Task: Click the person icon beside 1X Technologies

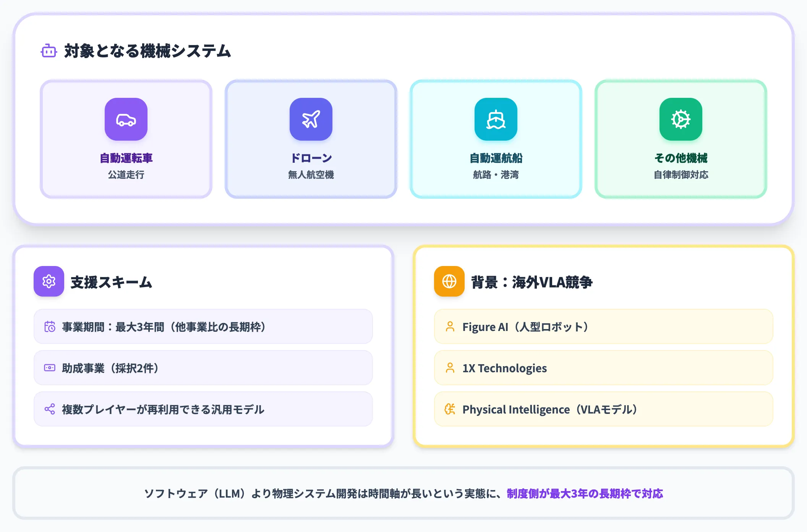Action: pyautogui.click(x=450, y=368)
